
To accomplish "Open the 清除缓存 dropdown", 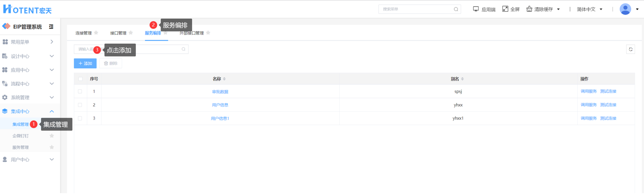I will 544,9.
